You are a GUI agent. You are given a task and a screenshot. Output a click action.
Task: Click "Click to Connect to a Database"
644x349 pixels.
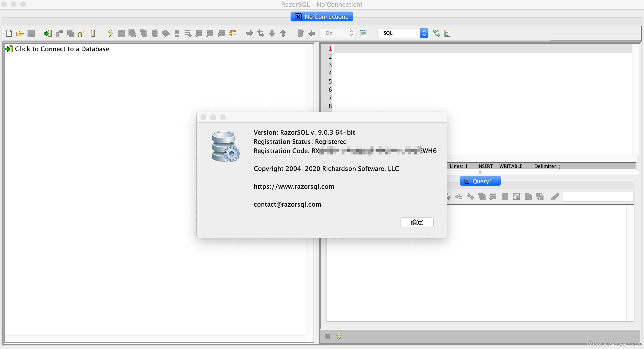[x=62, y=49]
